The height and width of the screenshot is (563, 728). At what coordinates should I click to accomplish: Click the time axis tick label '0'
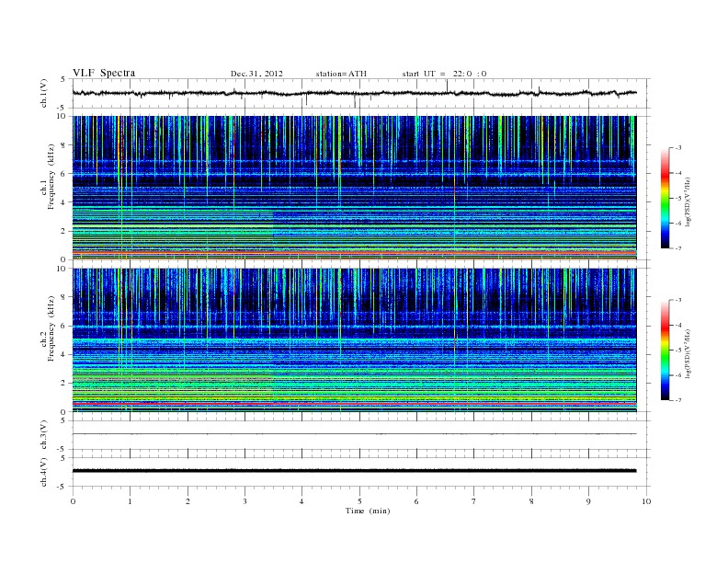click(x=73, y=501)
